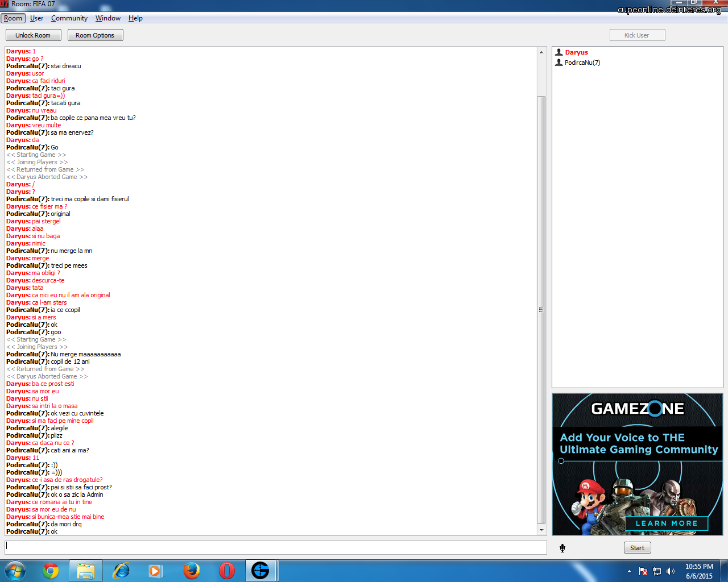The height and width of the screenshot is (582, 728).
Task: Click the Unlock Room button
Action: [33, 35]
